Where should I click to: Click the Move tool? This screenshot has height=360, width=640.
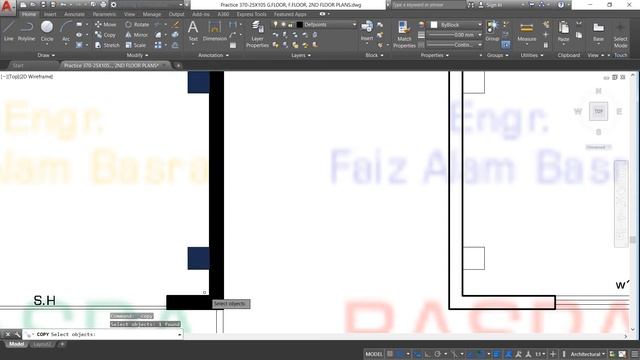(105, 24)
